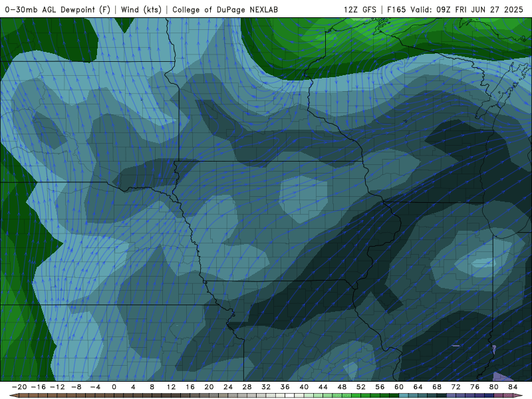The width and height of the screenshot is (532, 399).
Task: Click the '60' legend value
Action: pyautogui.click(x=399, y=387)
